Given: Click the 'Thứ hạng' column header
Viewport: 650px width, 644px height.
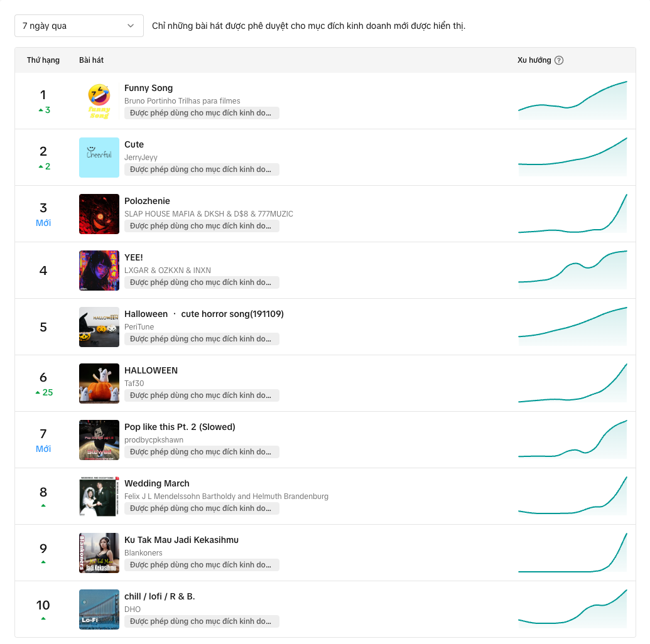Looking at the screenshot, I should point(43,60).
